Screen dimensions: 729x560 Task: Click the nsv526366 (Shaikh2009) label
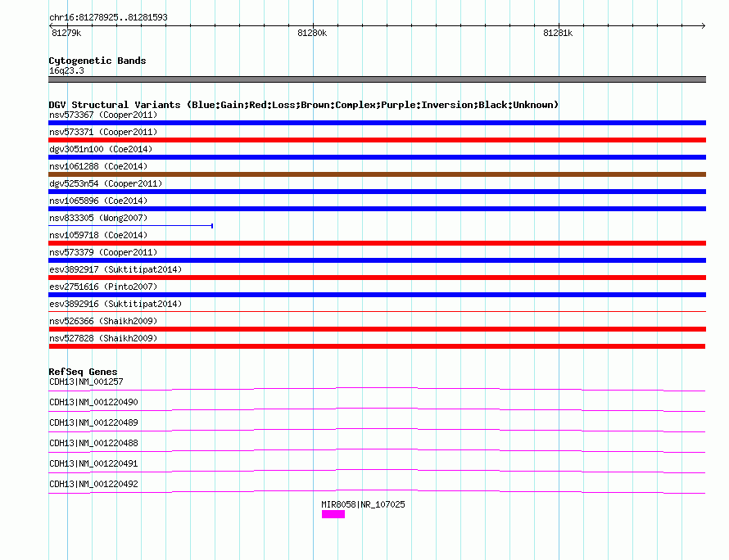(103, 321)
